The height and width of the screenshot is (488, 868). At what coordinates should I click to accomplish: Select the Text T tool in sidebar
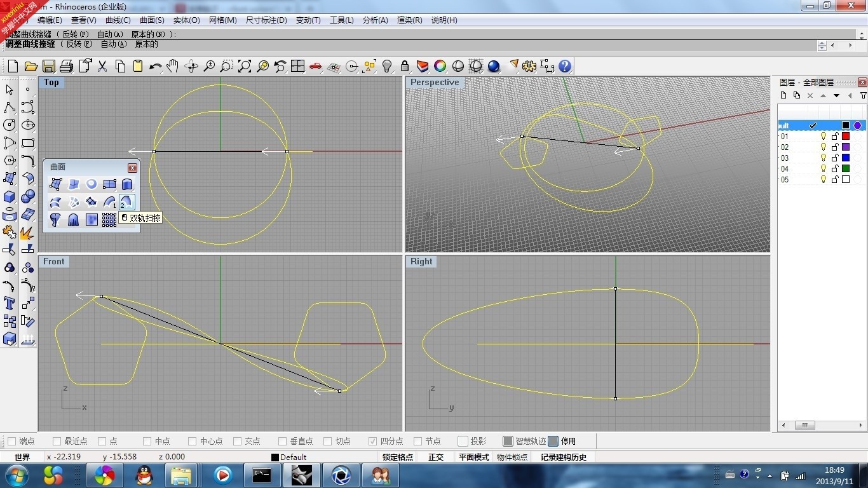[x=10, y=303]
